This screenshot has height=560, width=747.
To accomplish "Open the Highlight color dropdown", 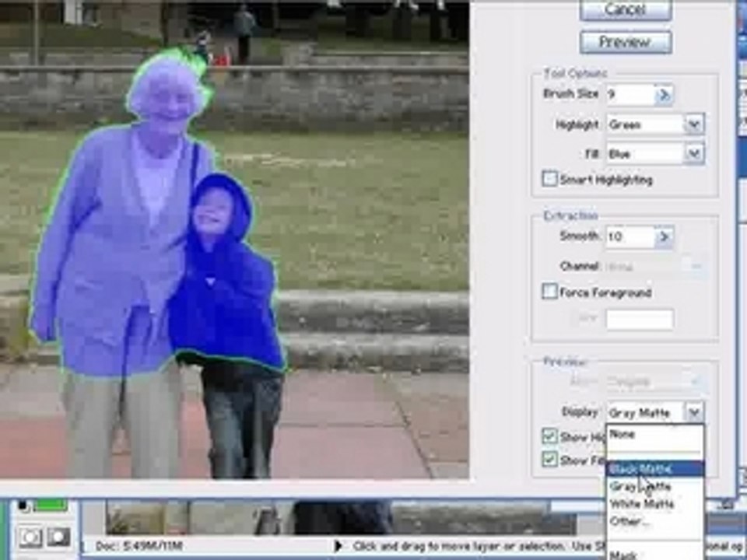I will [694, 124].
